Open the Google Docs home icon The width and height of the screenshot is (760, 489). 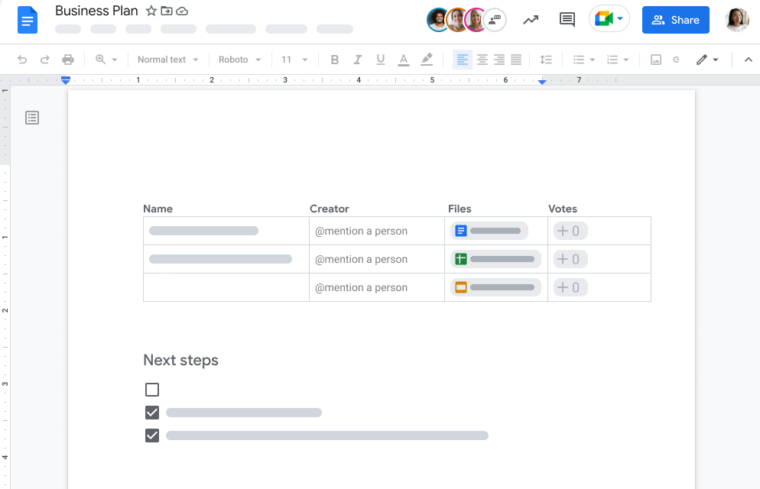(x=28, y=20)
